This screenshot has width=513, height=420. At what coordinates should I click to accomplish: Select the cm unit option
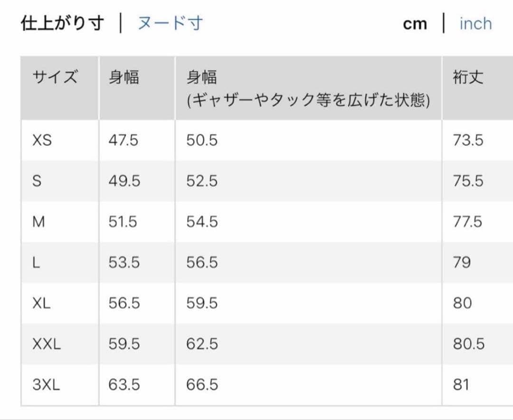[415, 24]
